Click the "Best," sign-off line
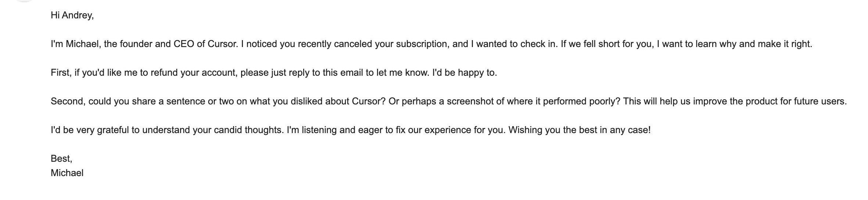The image size is (868, 200). click(x=61, y=159)
